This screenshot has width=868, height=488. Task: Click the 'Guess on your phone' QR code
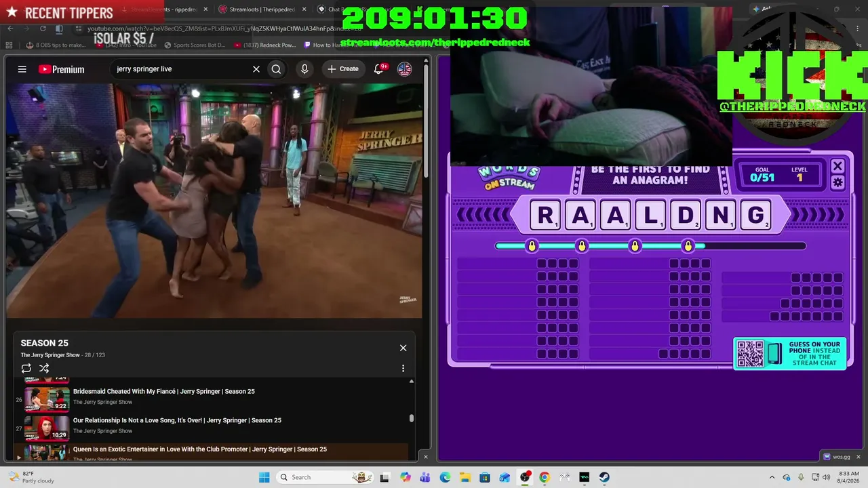coord(750,354)
